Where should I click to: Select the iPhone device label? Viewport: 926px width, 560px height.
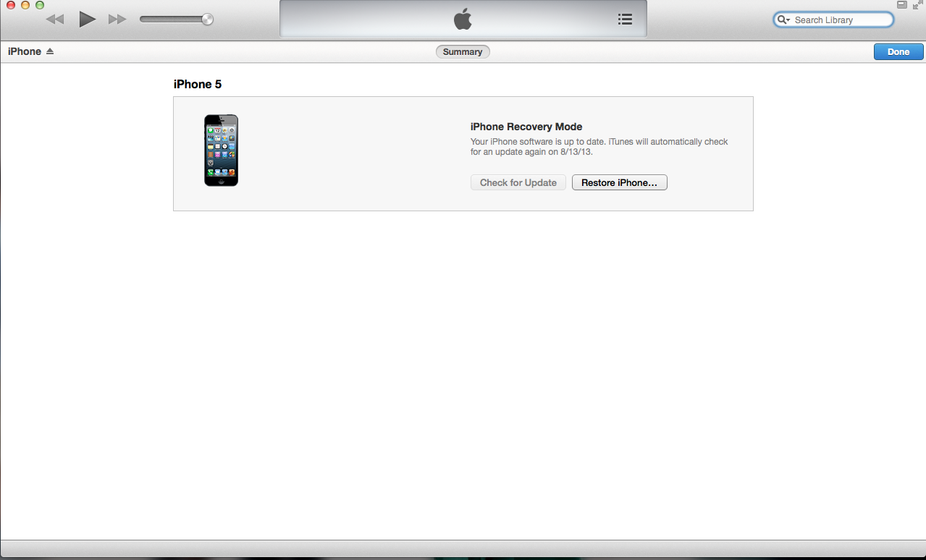pyautogui.click(x=25, y=51)
